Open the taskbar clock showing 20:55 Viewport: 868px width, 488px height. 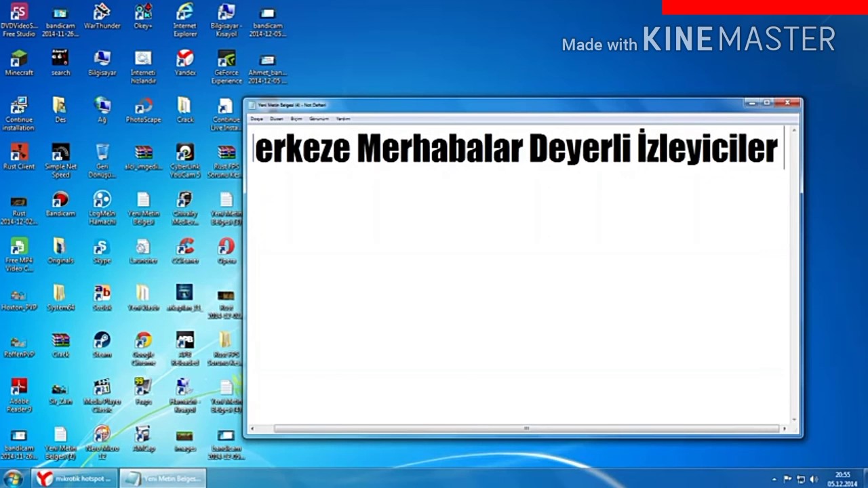point(842,479)
